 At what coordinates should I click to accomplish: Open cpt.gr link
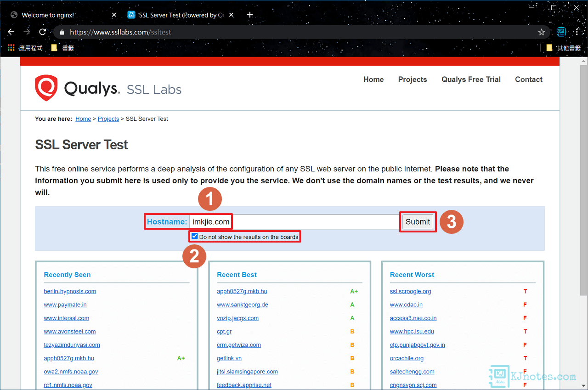pyautogui.click(x=224, y=331)
